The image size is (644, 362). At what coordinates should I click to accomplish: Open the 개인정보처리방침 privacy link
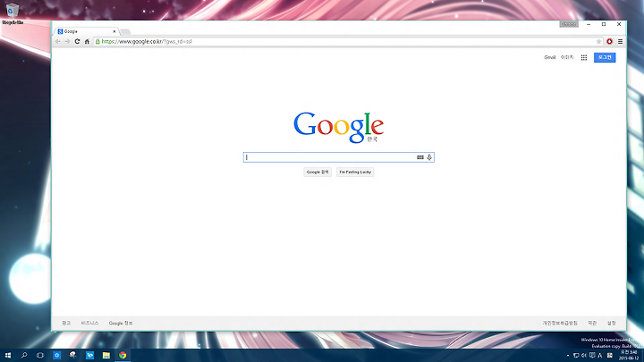[x=560, y=323]
